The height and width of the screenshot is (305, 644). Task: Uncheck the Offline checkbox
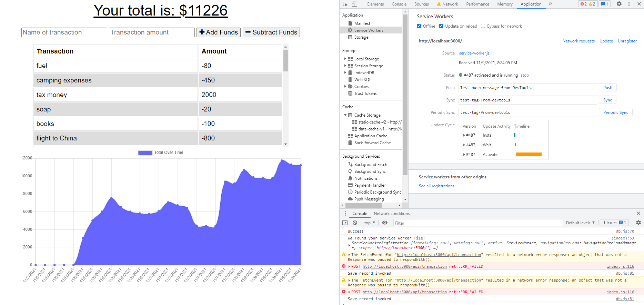pos(419,26)
